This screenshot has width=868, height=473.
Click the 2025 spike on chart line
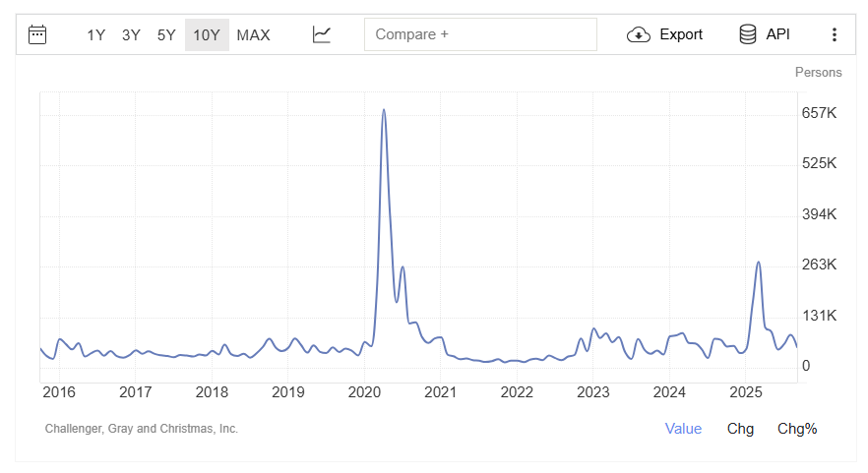[758, 263]
